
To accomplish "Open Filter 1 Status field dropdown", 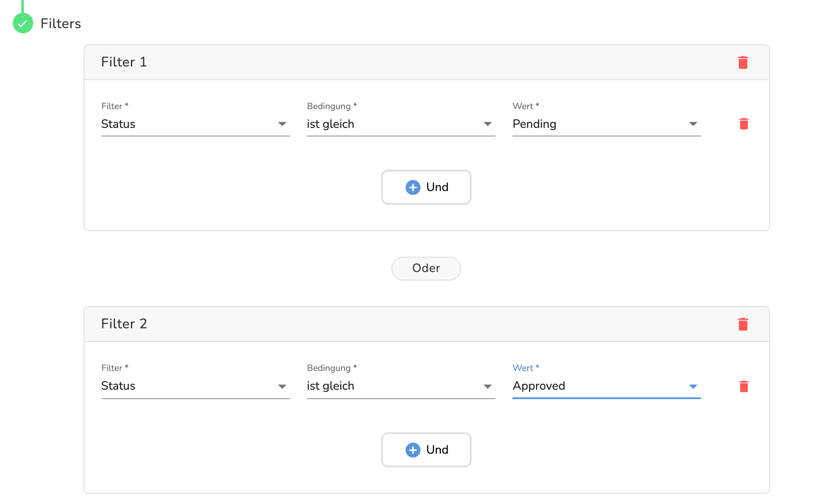I will [x=195, y=124].
